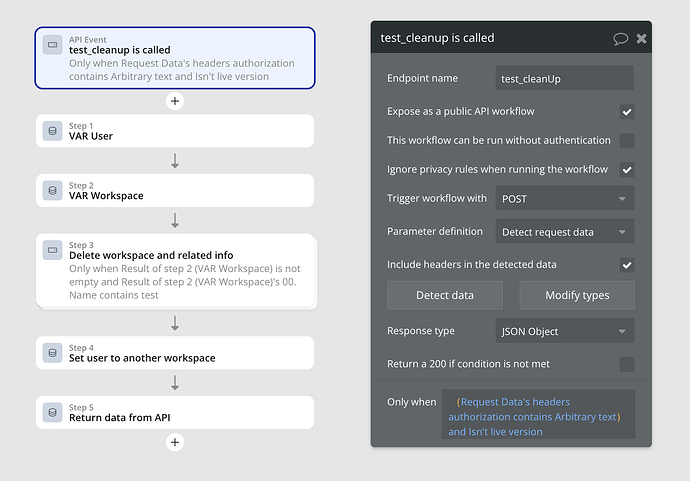This screenshot has width=690, height=481.
Task: Click the API Event database icon
Action: click(x=53, y=44)
